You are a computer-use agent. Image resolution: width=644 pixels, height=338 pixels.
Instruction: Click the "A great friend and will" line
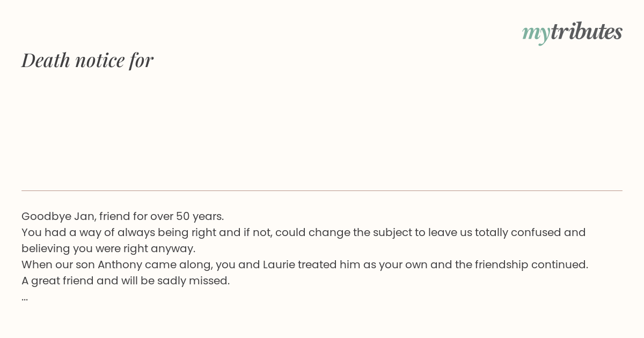(126, 281)
